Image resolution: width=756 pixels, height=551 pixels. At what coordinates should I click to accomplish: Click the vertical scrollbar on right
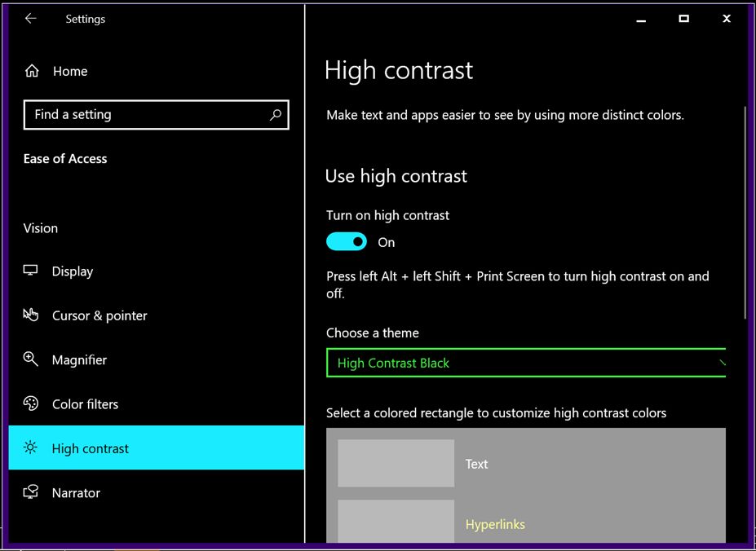tap(745, 212)
